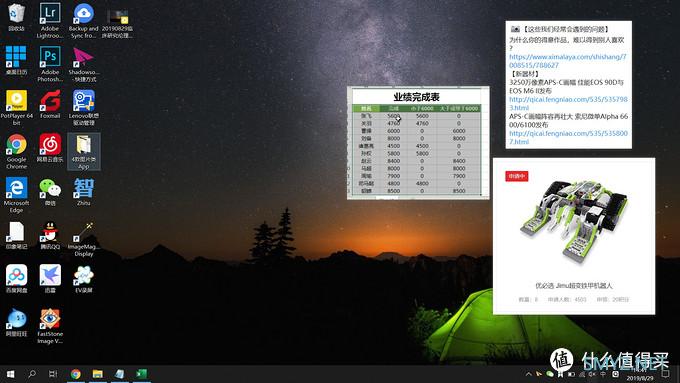The image size is (680, 383).
Task: Expand the hidden system tray icons
Action: coord(528,374)
